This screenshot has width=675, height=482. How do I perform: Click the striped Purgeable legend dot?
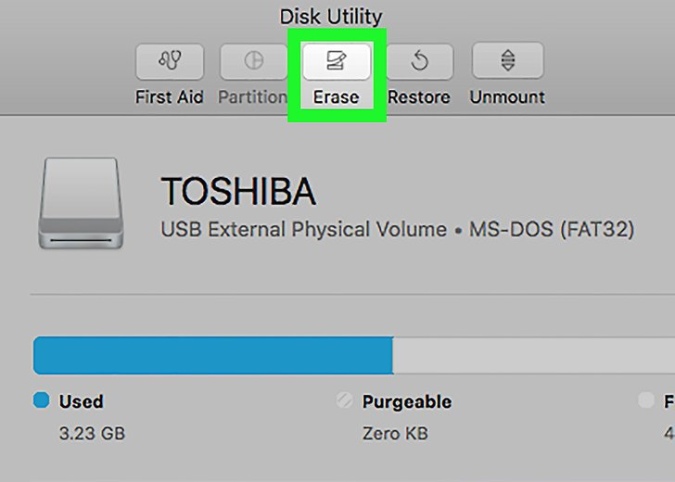[x=344, y=400]
